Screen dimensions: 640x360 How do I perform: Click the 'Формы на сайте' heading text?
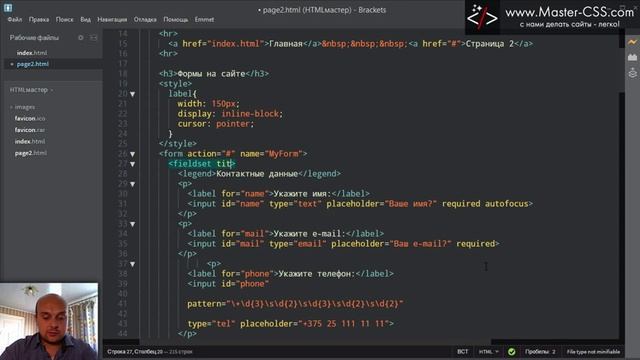(211, 74)
